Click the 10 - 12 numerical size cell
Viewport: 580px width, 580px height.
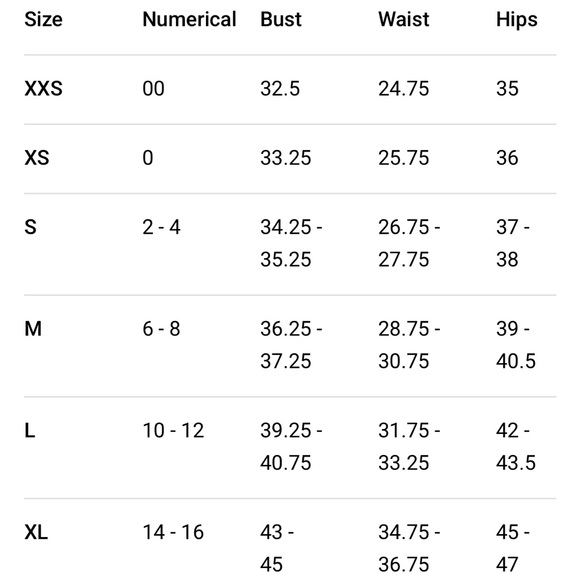(x=173, y=431)
